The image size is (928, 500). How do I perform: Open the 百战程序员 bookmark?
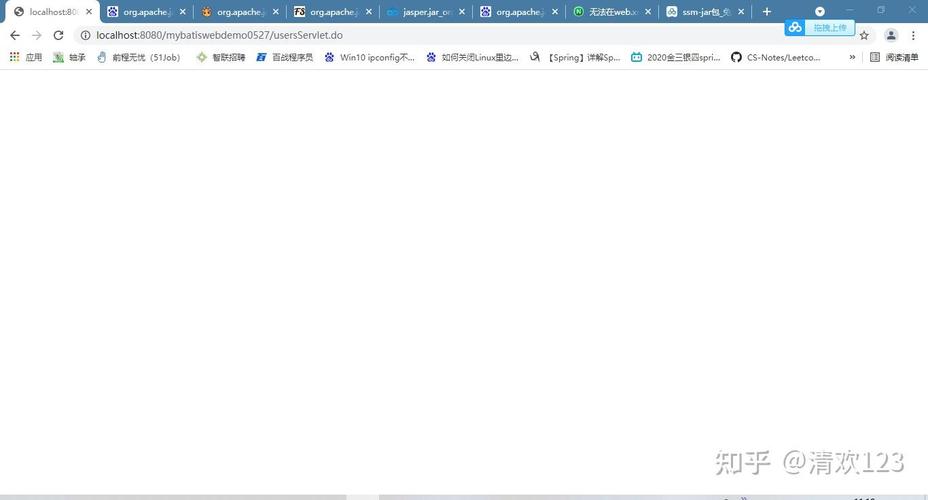point(285,57)
